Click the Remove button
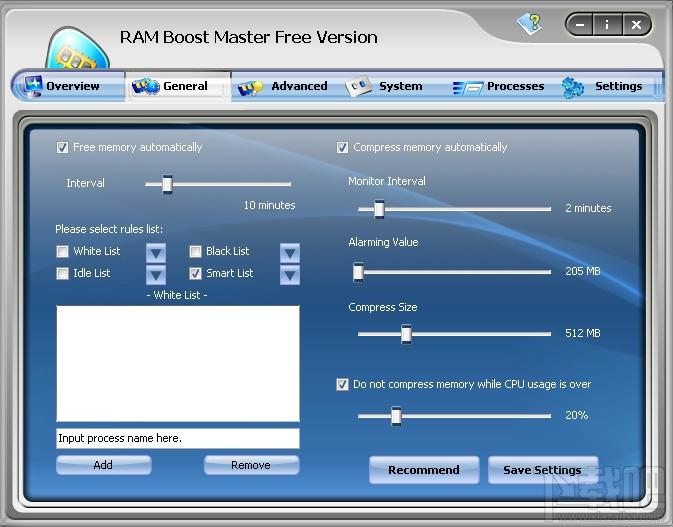Image resolution: width=673 pixels, height=527 pixels. pyautogui.click(x=252, y=465)
